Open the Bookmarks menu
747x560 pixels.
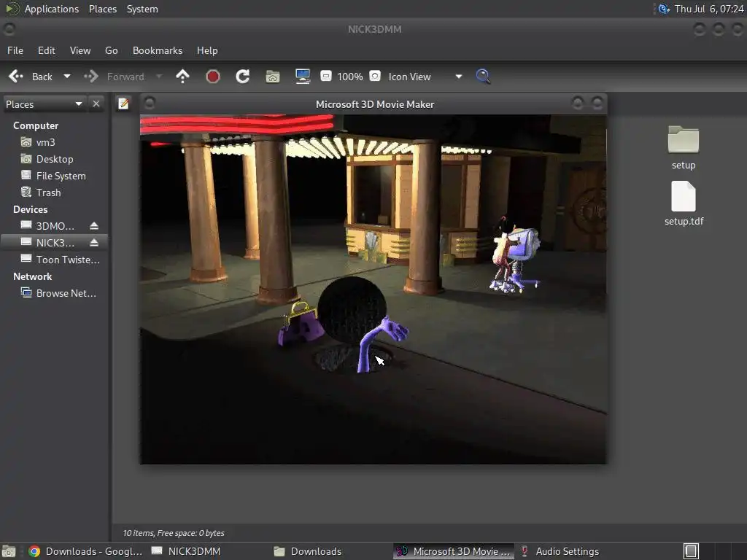click(158, 50)
